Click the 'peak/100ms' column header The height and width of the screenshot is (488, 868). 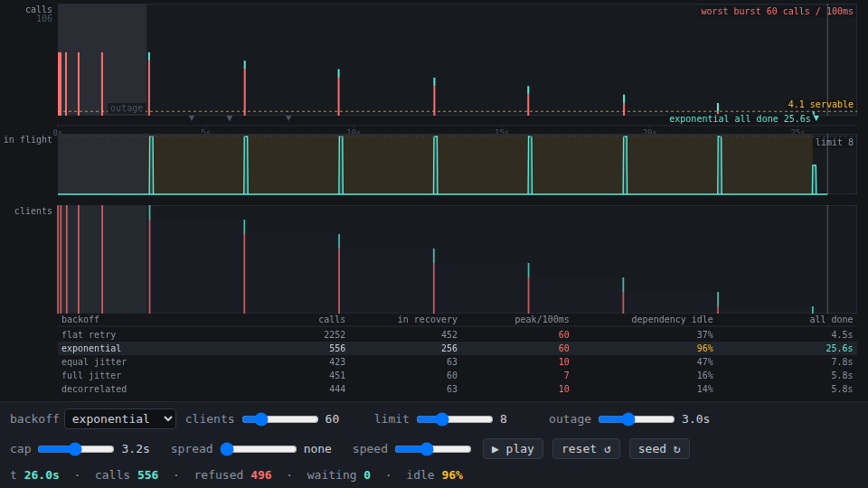(542, 319)
